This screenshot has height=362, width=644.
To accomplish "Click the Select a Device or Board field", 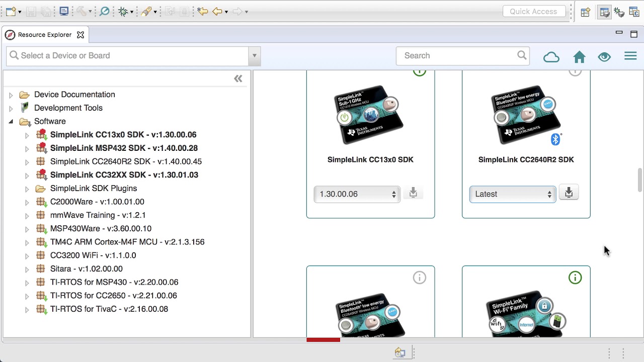I will coord(128,56).
